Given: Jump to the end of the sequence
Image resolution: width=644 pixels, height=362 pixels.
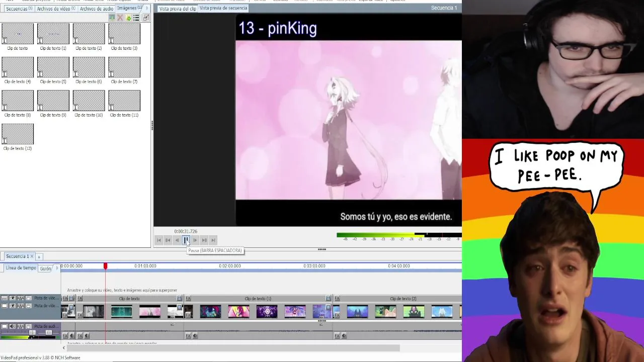Looking at the screenshot, I should tap(213, 240).
